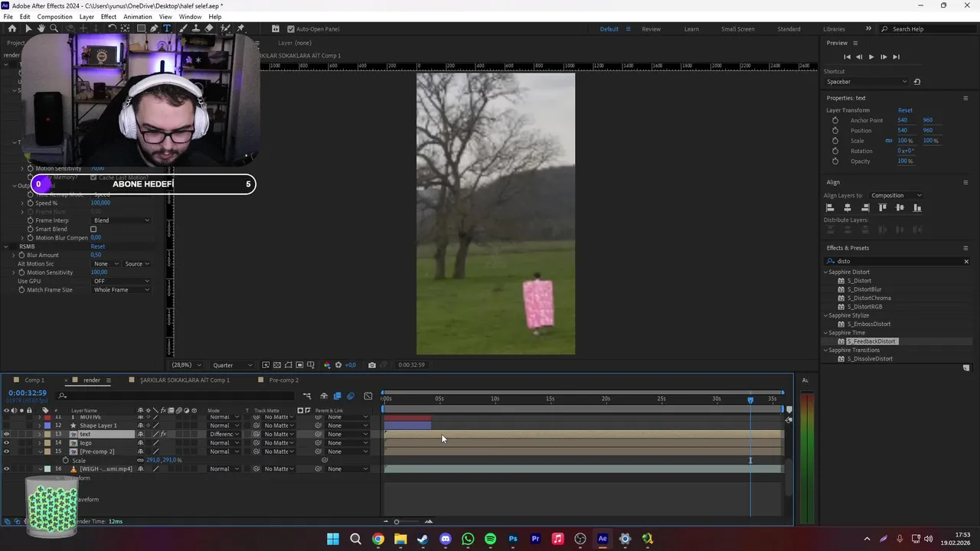Toggle Auto-Open Panel checkbox
Screen dimensions: 980x551
coord(291,29)
